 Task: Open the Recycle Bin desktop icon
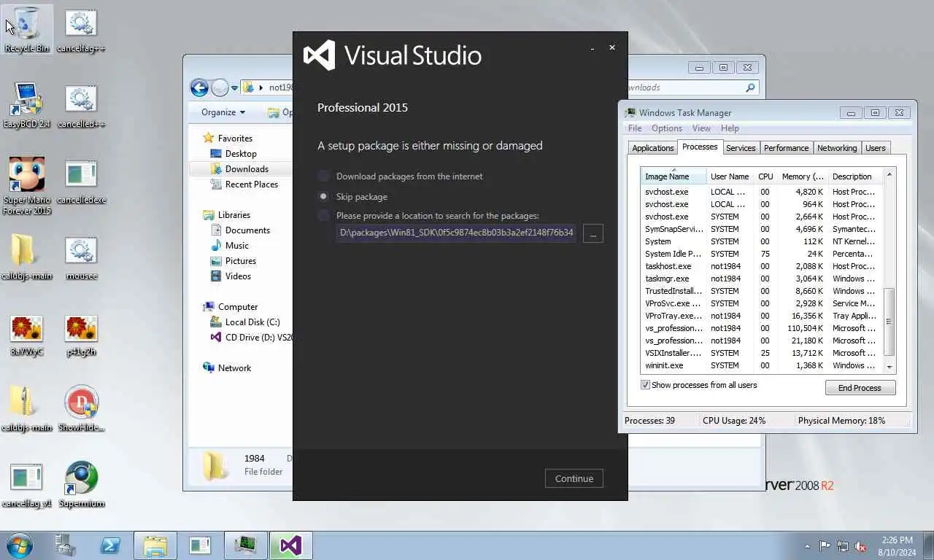coord(27,29)
